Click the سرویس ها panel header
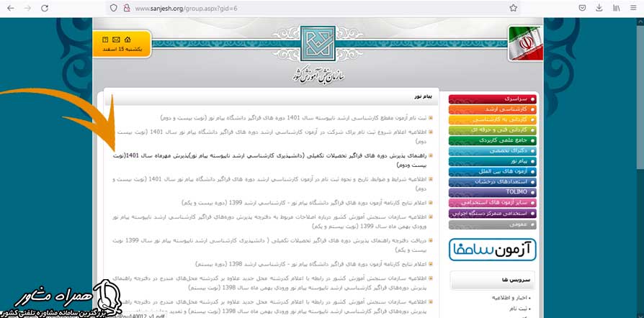 [x=493, y=281]
